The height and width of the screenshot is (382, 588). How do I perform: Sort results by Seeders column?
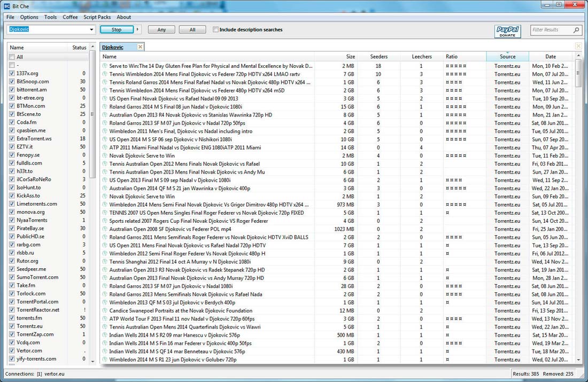[x=379, y=57]
